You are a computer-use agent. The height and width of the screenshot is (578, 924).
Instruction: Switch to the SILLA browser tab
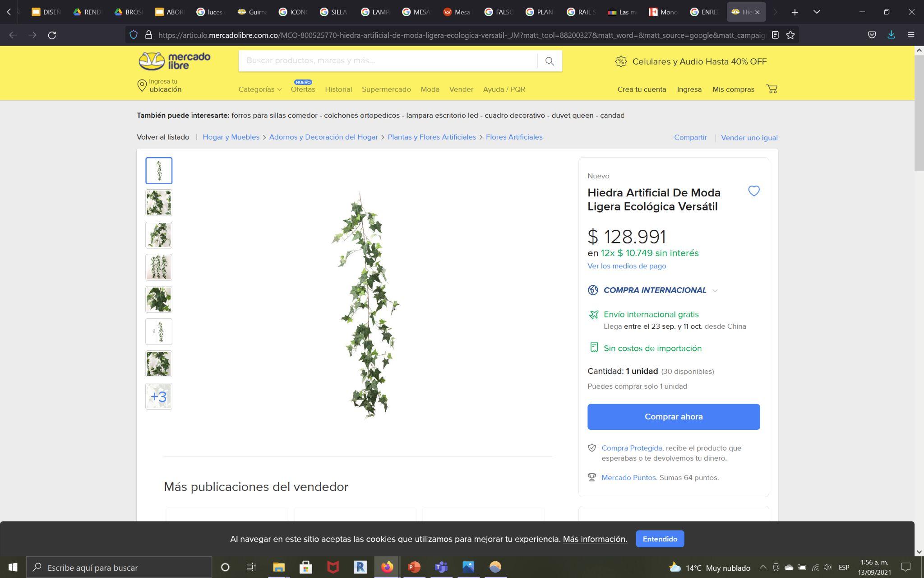click(334, 12)
